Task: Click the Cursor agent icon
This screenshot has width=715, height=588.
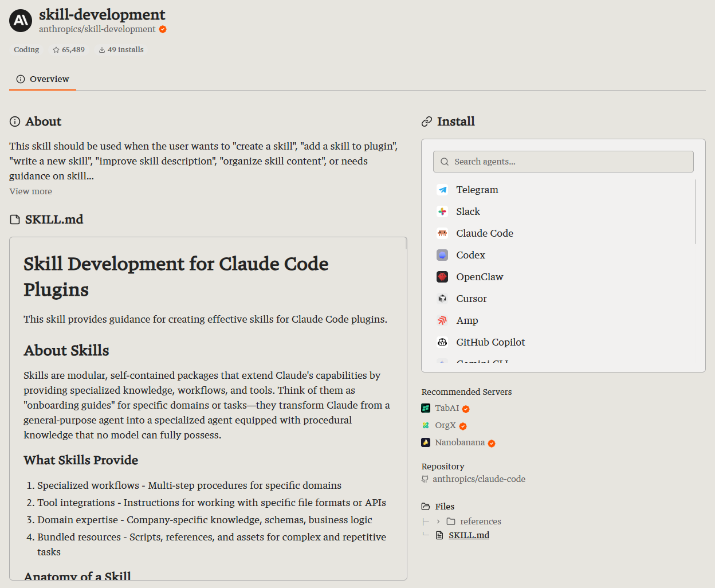Action: [442, 299]
